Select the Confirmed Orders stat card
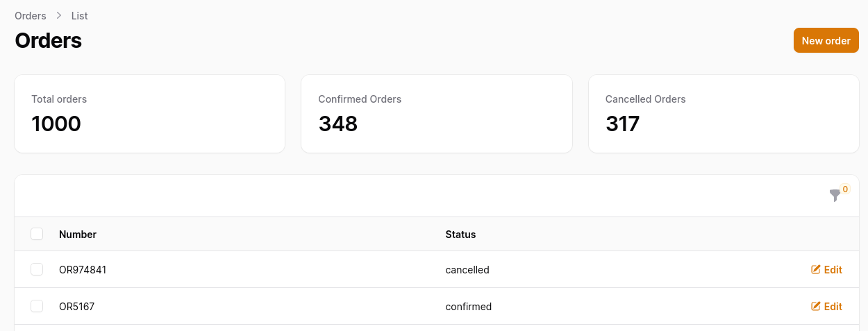 pos(437,114)
